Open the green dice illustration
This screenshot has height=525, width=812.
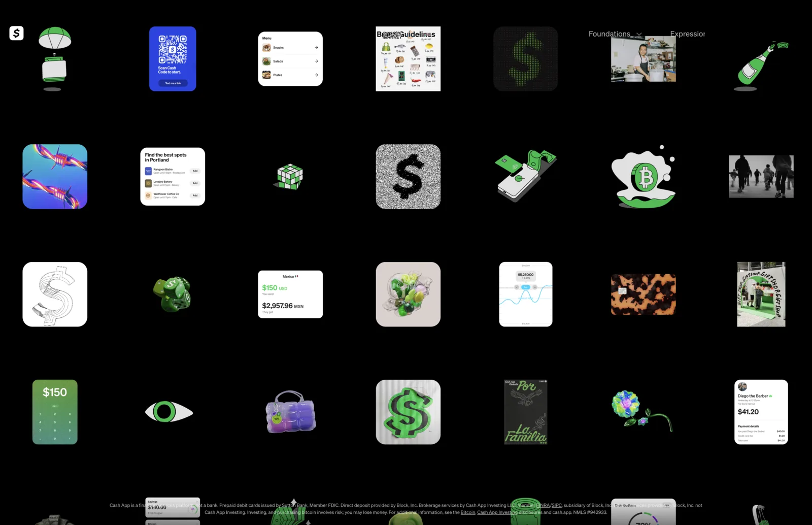click(173, 294)
